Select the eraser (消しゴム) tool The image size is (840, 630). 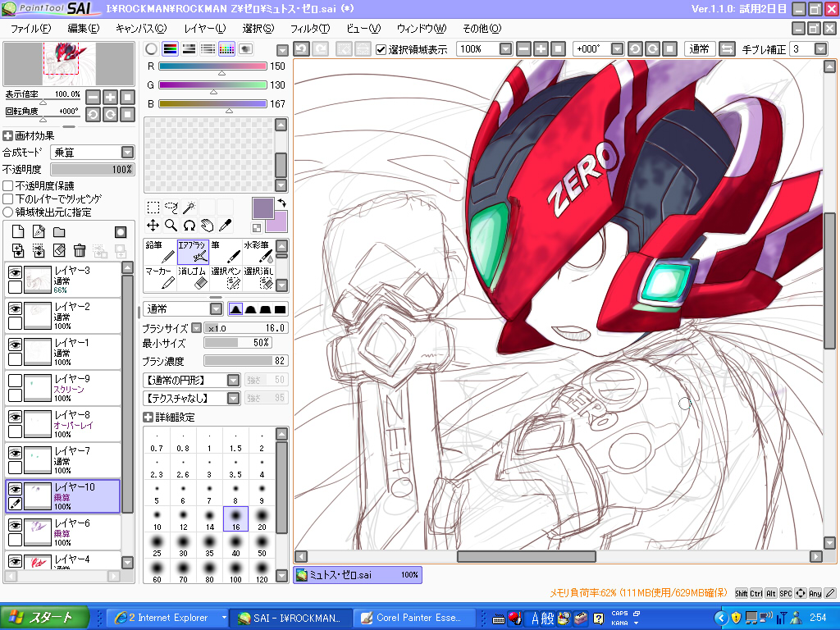[x=193, y=277]
